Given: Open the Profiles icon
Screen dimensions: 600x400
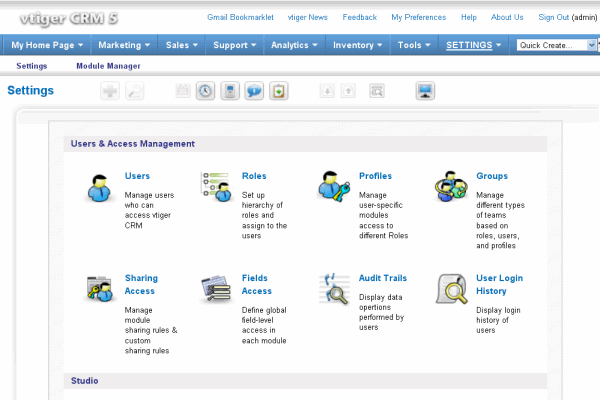Looking at the screenshot, I should pos(334,187).
